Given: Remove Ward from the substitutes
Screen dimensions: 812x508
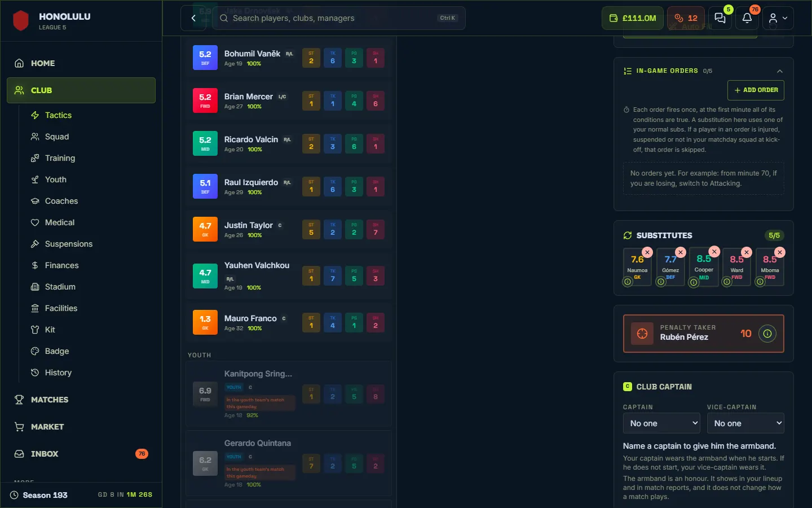Looking at the screenshot, I should [747, 252].
